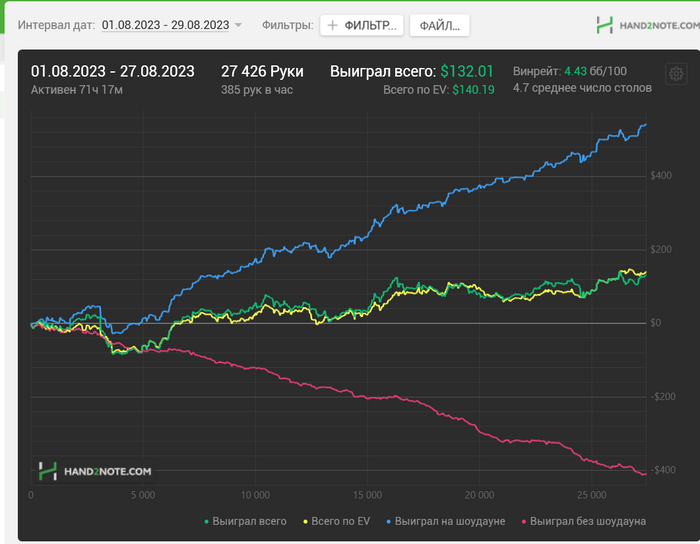Click the yellow Всего по EV legend dot

pos(305,522)
